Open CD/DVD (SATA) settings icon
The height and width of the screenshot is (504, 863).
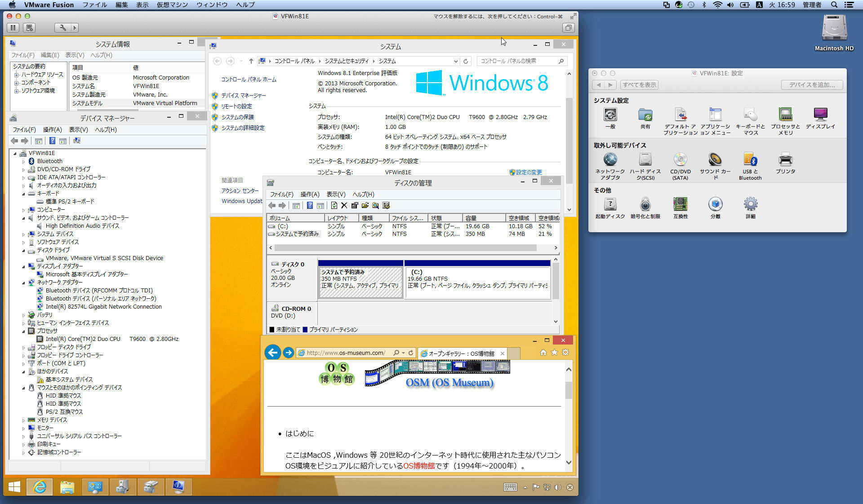[680, 159]
